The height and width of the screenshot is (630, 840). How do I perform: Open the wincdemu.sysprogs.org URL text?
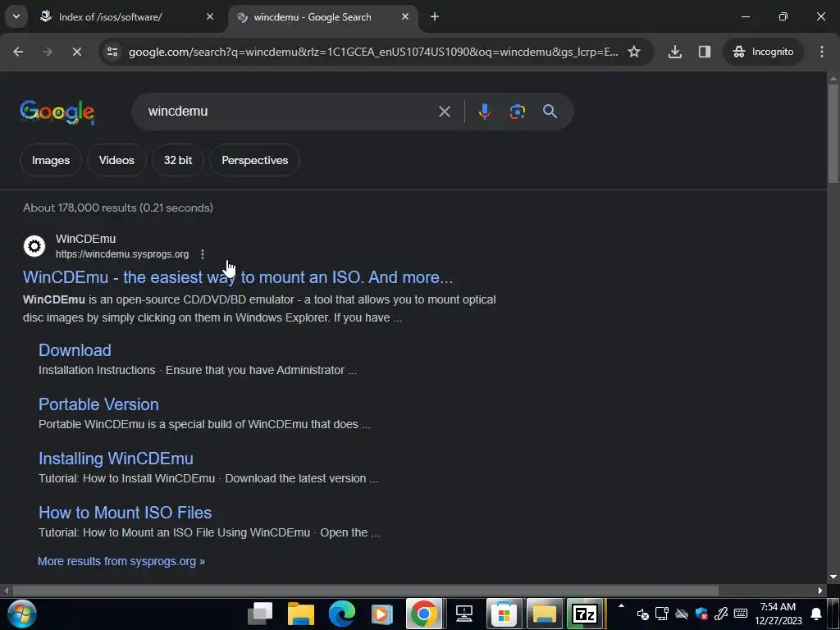122,254
